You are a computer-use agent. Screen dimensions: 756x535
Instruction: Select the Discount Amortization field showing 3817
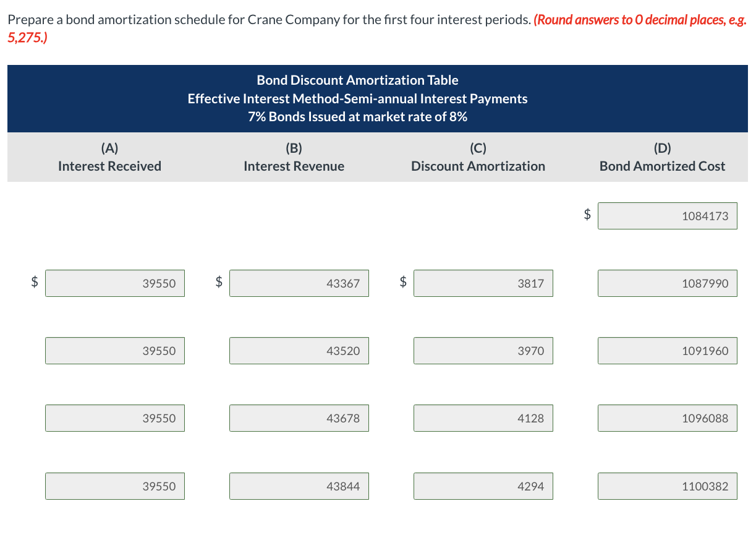483,283
